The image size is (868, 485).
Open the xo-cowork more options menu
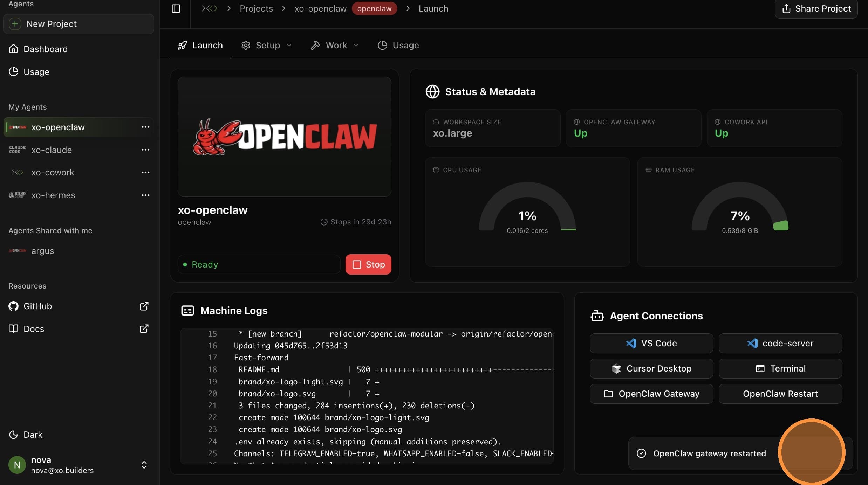[x=145, y=172]
